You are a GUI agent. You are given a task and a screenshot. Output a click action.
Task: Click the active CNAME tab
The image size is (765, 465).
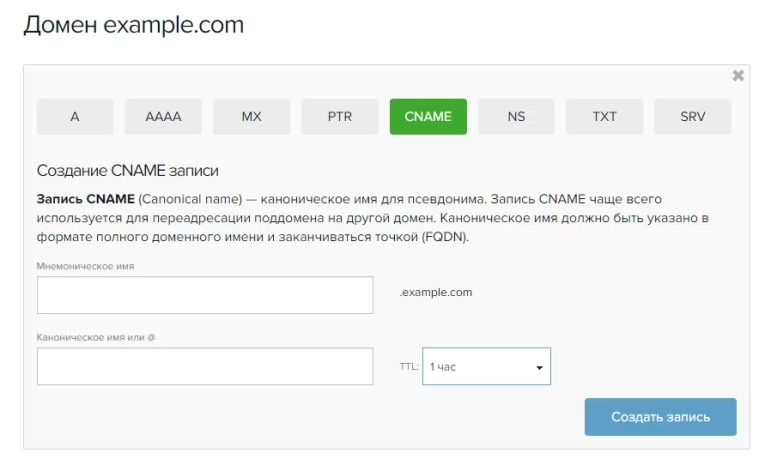point(428,116)
